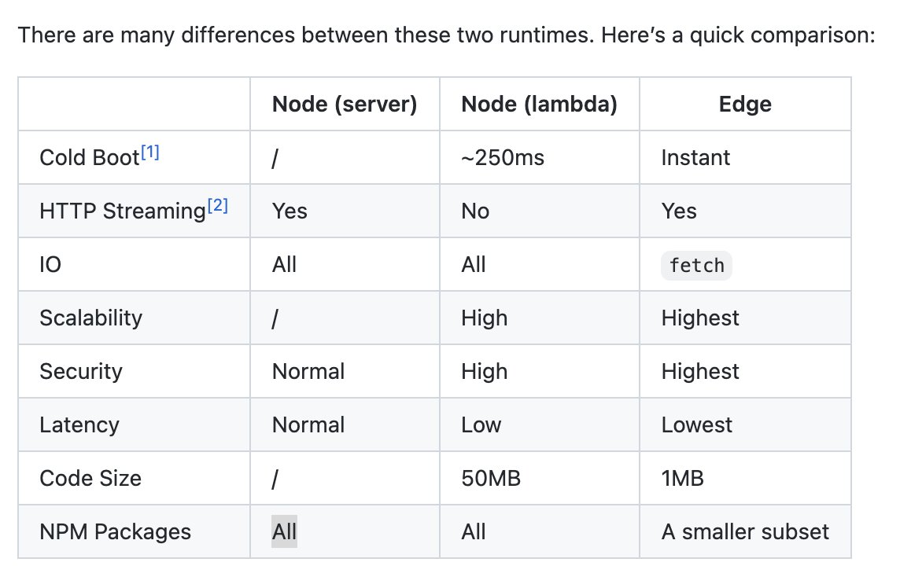
Task: Open footnote [1] link beside Cold Boot
Action: 149,153
